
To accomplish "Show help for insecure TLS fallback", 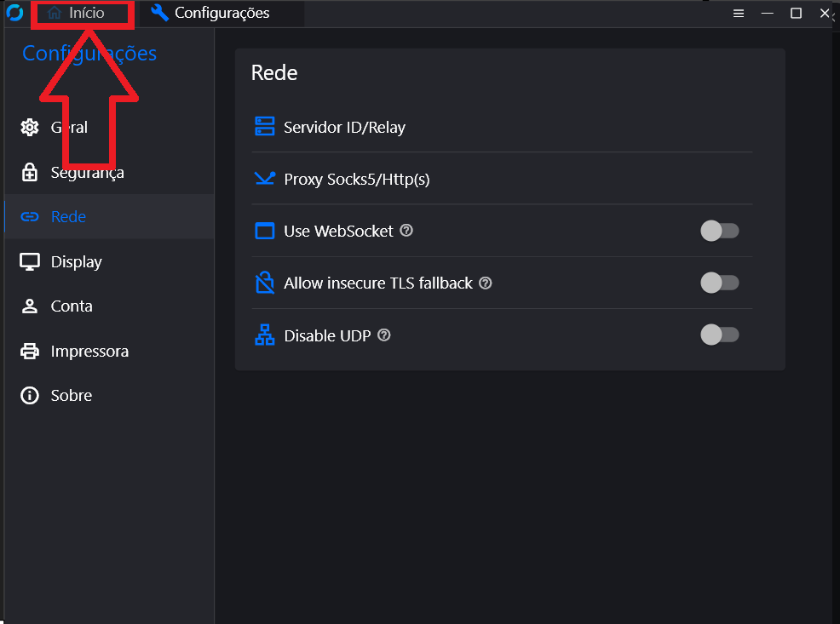I will 486,283.
